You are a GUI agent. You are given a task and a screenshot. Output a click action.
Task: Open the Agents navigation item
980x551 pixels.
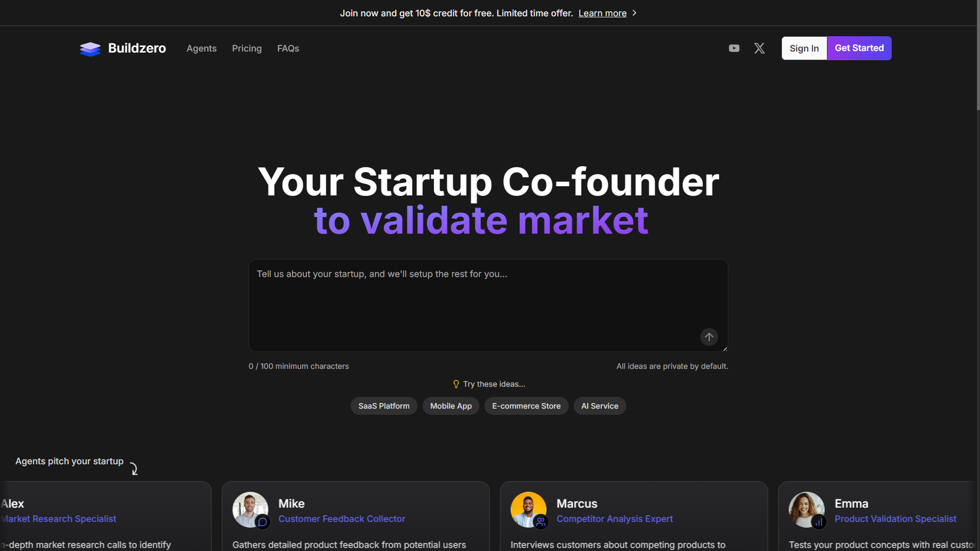click(202, 48)
